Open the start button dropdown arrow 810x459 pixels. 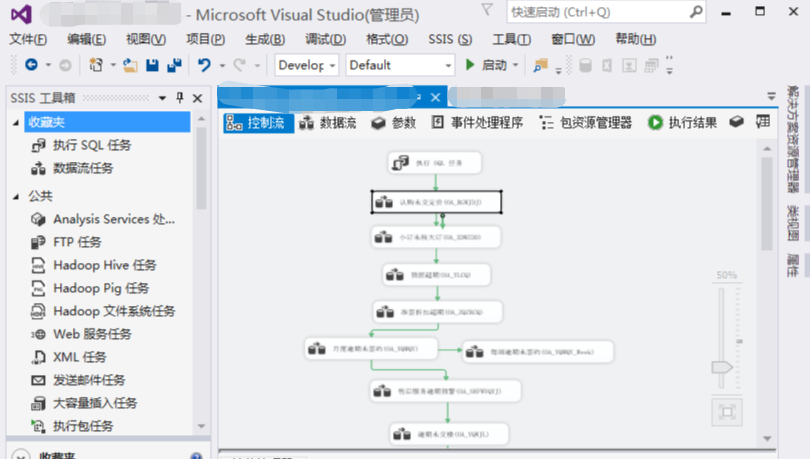516,65
